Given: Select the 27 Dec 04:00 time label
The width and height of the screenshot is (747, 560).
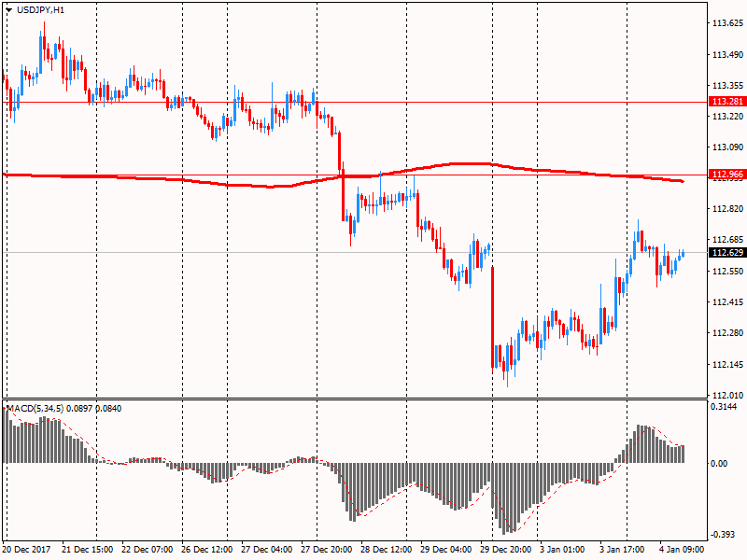Looking at the screenshot, I should tap(267, 550).
